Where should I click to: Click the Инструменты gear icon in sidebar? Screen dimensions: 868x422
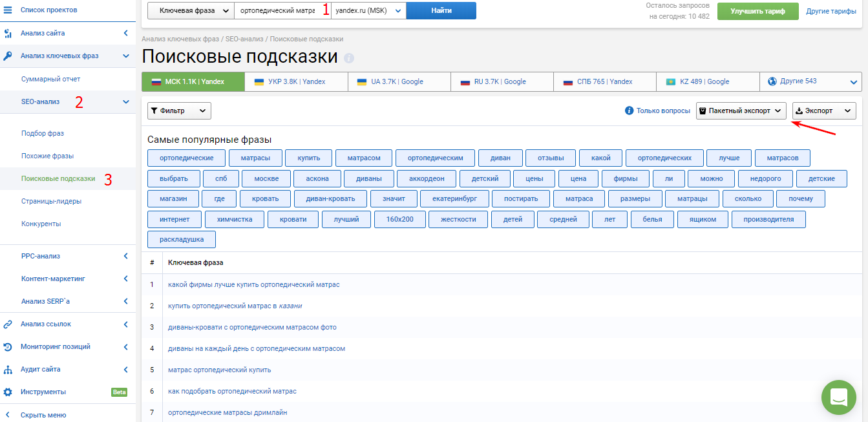point(8,392)
